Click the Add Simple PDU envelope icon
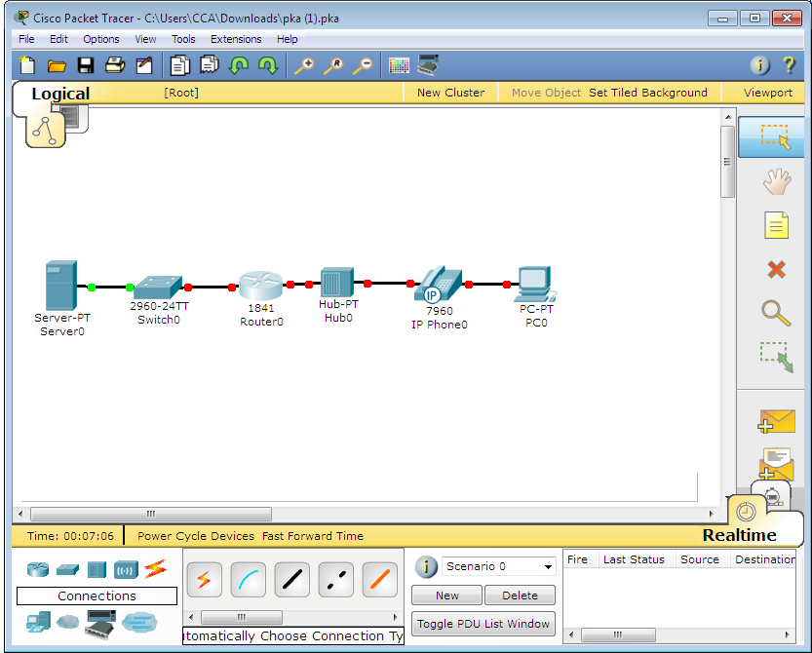 click(776, 421)
